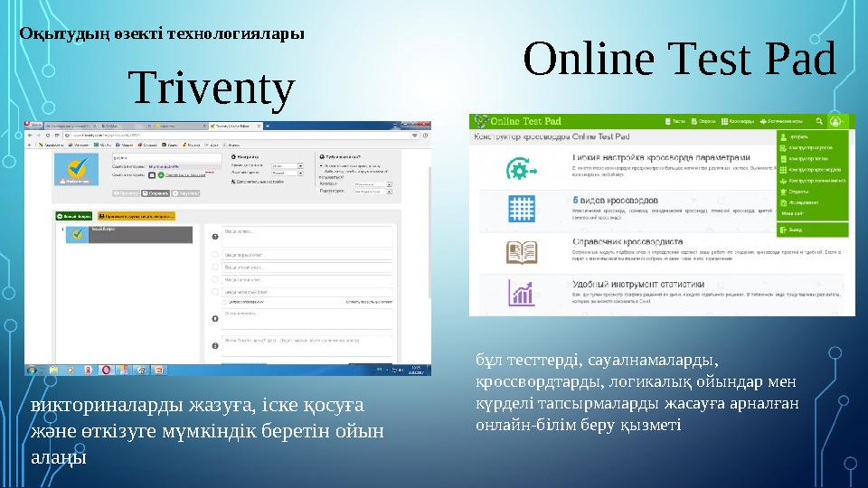Screen dimensions: 868x488
Task: Click the first answer input field
Action: [307, 255]
